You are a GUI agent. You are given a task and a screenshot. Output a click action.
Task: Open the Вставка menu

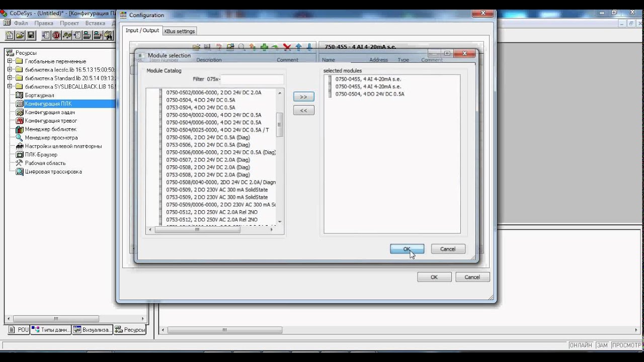(95, 23)
